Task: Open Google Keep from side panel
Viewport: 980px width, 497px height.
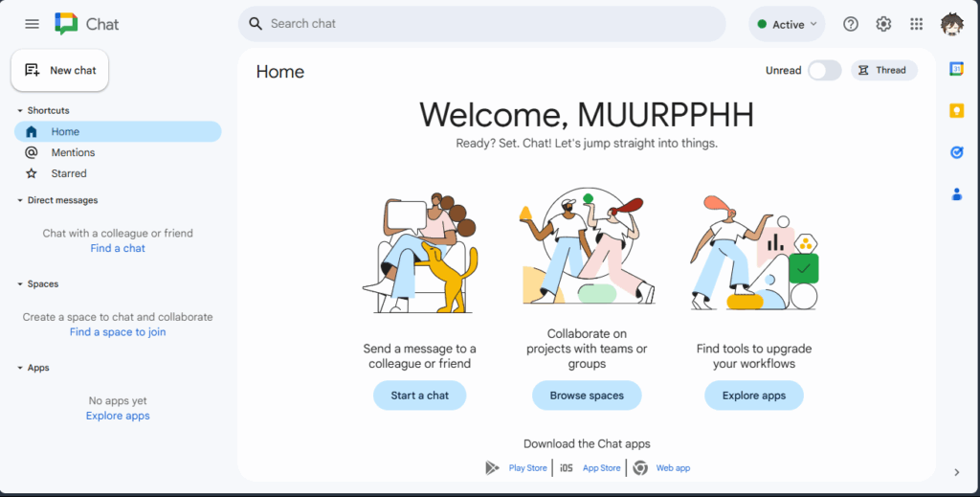Action: (x=956, y=110)
